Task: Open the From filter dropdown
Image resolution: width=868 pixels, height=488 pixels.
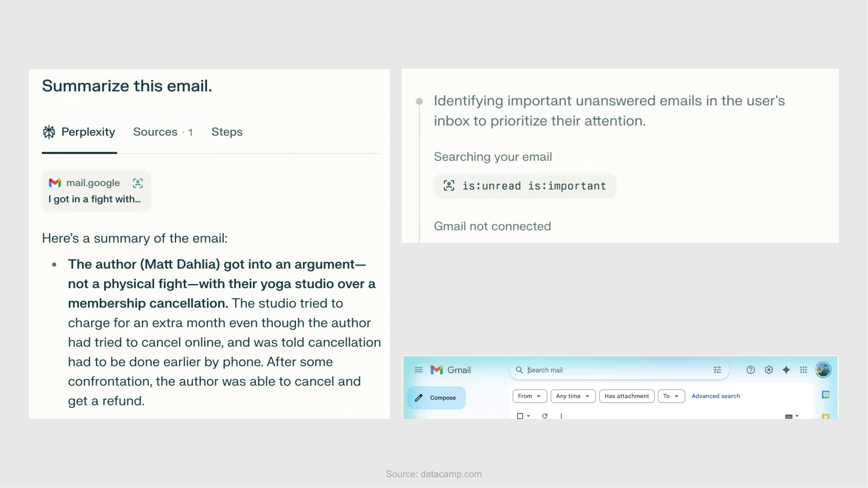Action: [530, 396]
